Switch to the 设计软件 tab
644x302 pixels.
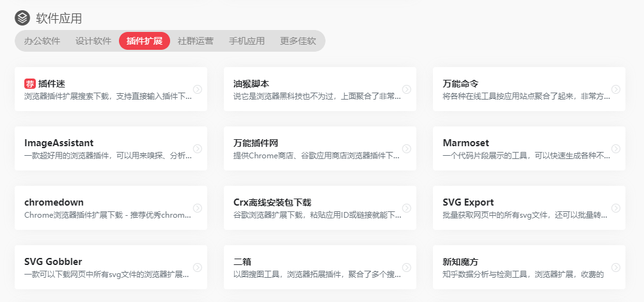pos(93,41)
